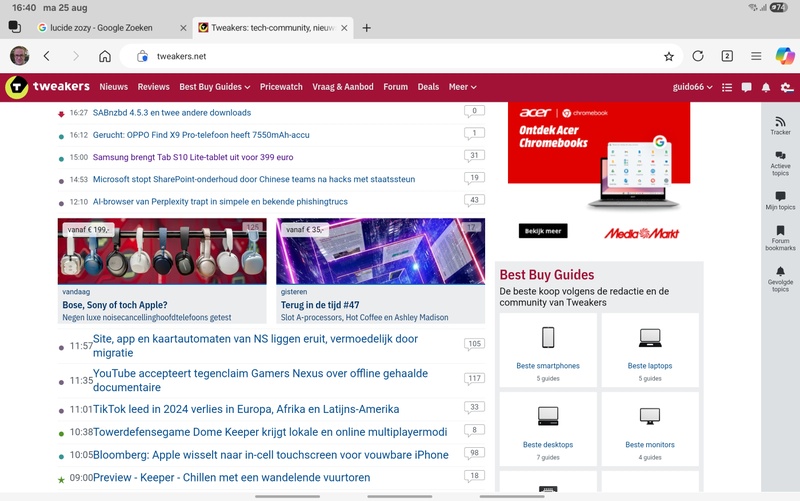800x501 pixels.
Task: Click the tweakers.net address field
Action: click(401, 56)
